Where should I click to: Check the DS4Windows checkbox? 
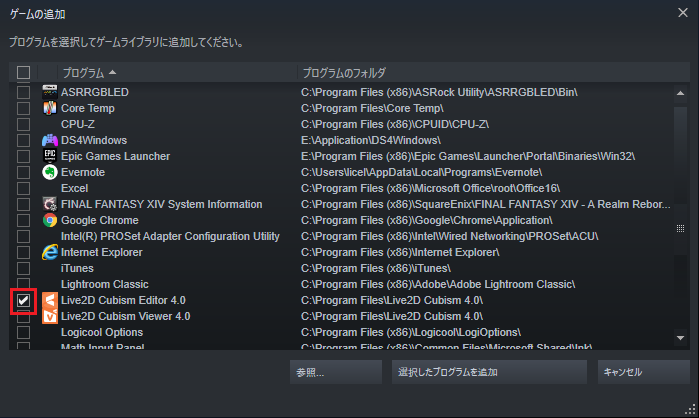[23, 140]
